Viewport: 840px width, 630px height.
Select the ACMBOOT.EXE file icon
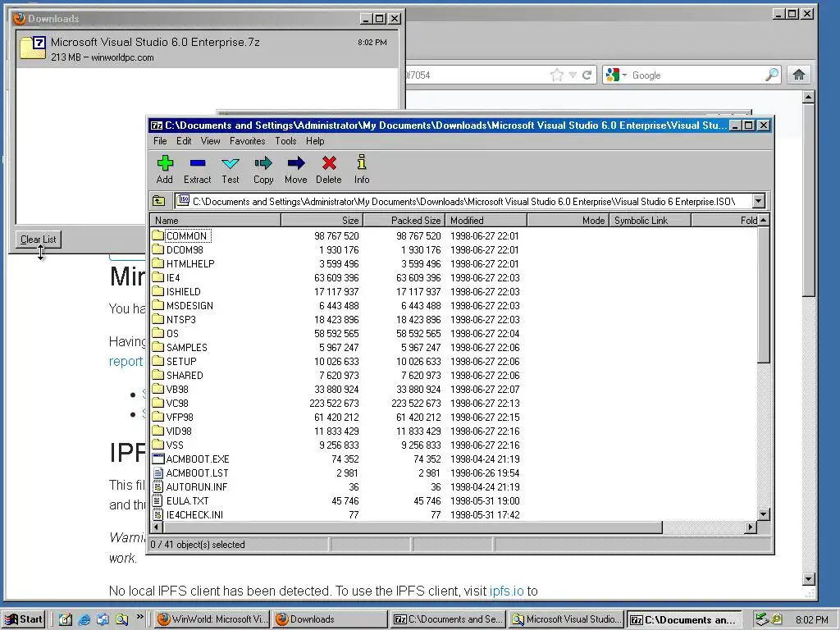tap(157, 459)
